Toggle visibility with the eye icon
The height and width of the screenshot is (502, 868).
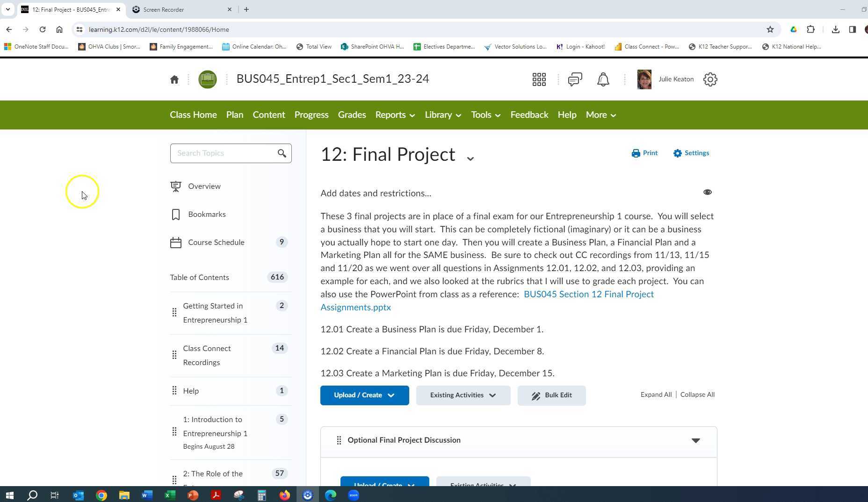707,192
